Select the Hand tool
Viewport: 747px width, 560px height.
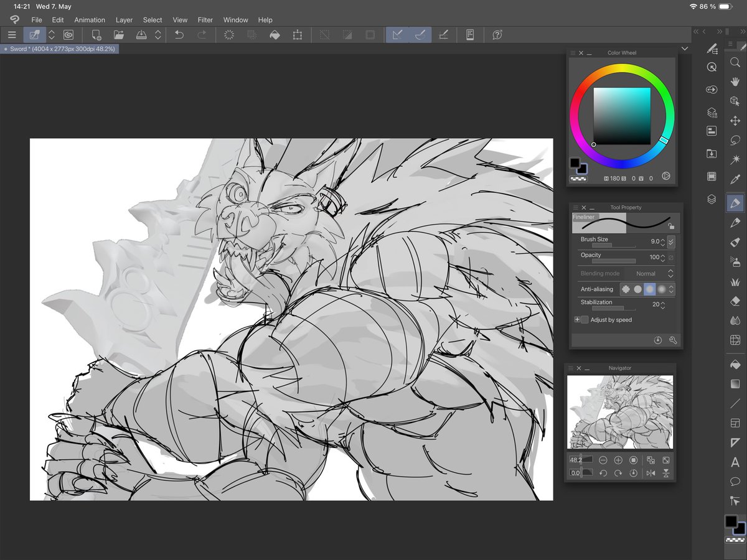click(735, 82)
